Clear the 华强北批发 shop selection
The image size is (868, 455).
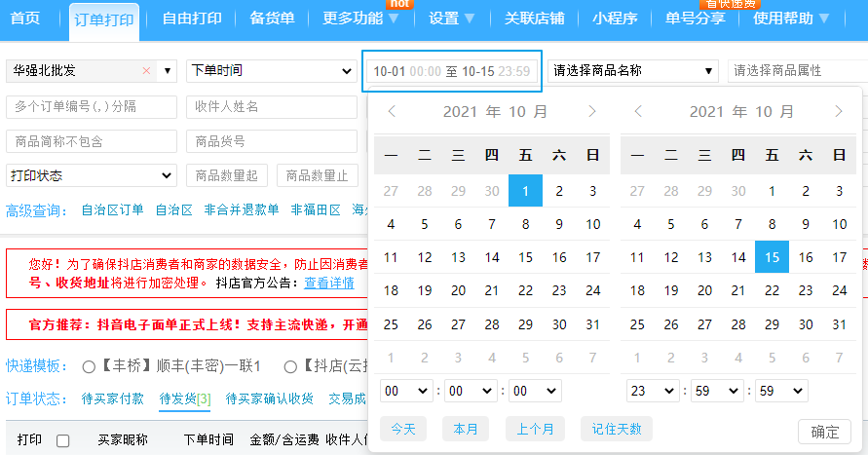pos(146,71)
